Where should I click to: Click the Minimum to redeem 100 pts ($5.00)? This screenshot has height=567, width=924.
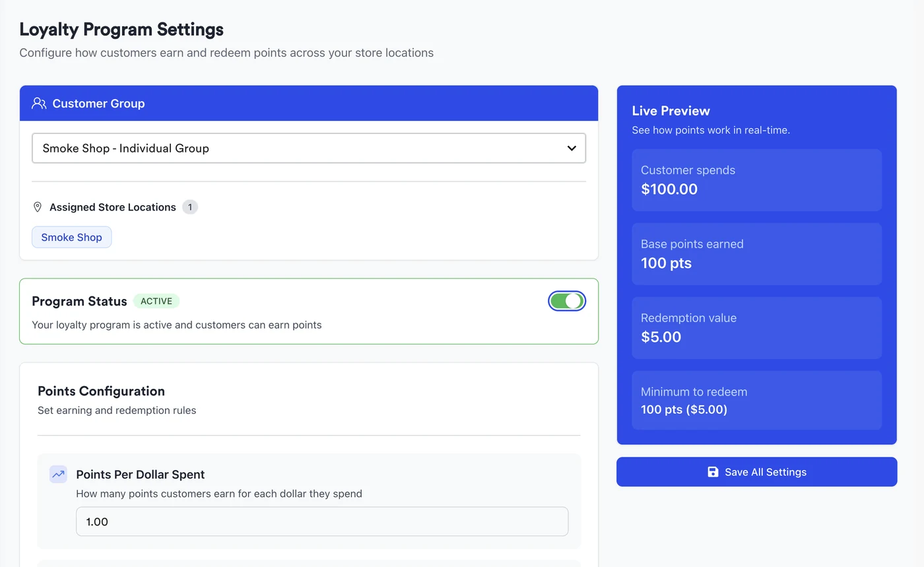tap(684, 410)
